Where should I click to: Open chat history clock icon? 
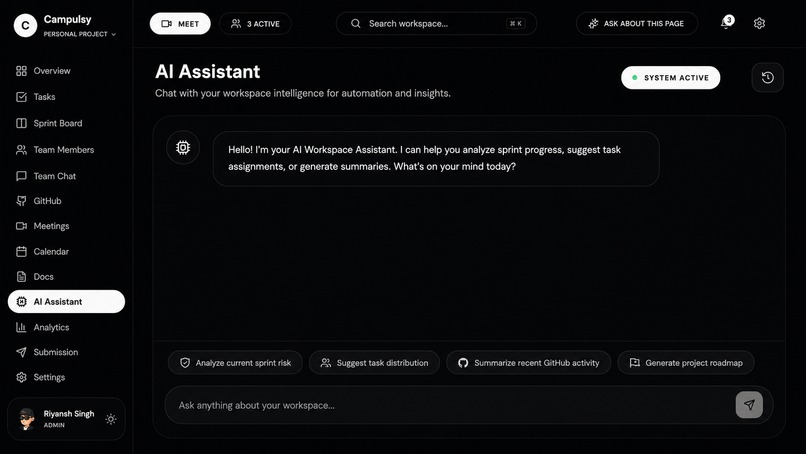point(767,78)
